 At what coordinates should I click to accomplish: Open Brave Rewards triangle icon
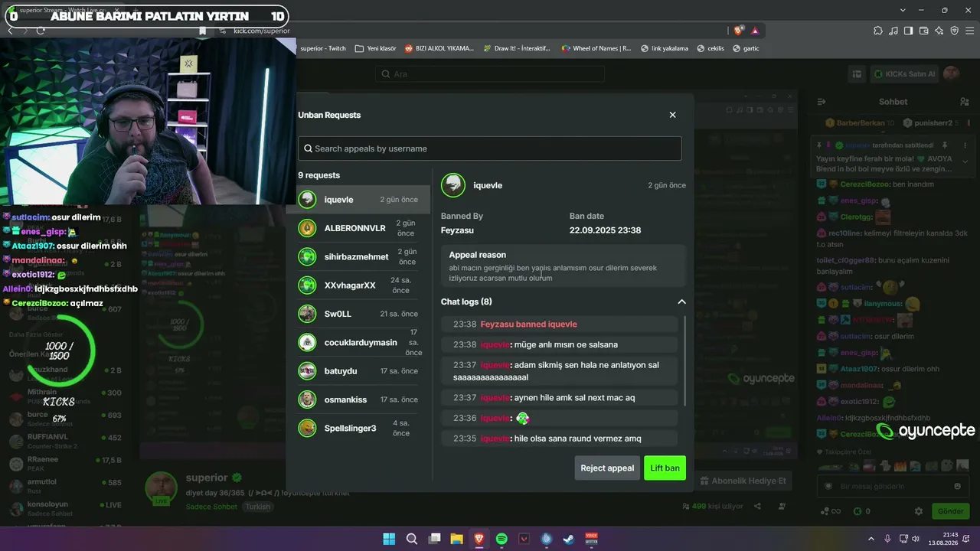(x=755, y=31)
